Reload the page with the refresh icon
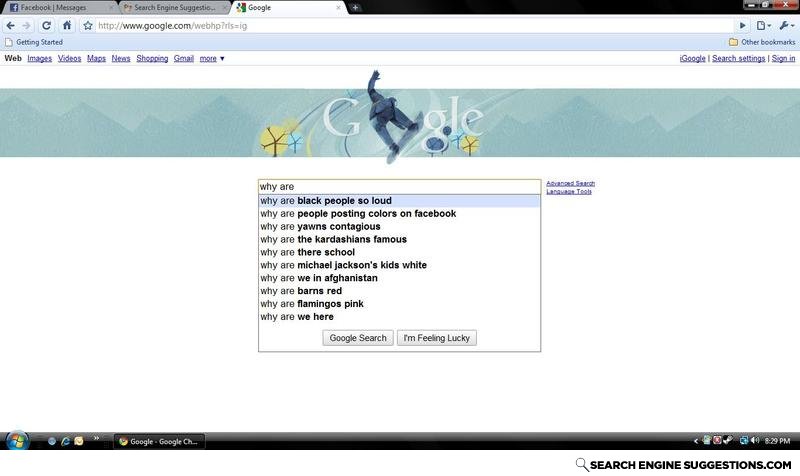 coord(46,26)
